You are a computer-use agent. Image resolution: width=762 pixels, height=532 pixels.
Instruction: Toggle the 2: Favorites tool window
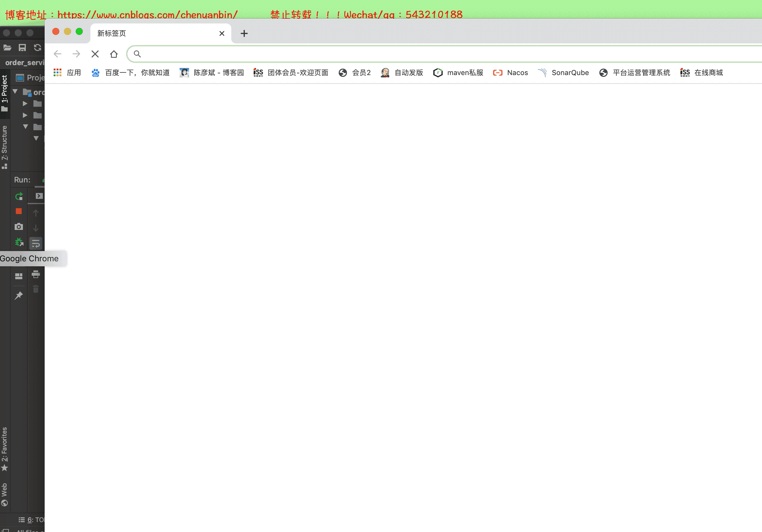(x=5, y=449)
